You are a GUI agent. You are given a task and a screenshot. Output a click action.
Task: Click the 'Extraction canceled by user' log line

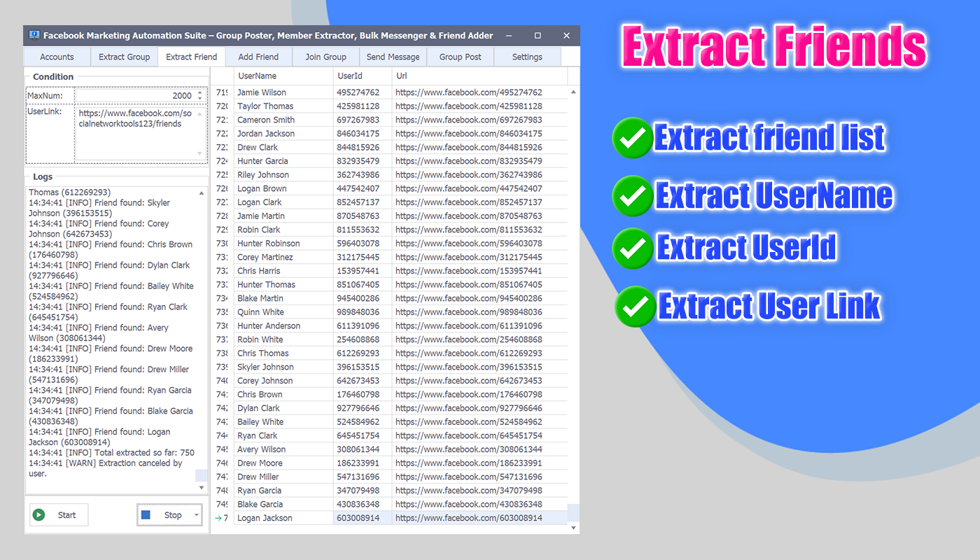[x=106, y=468]
